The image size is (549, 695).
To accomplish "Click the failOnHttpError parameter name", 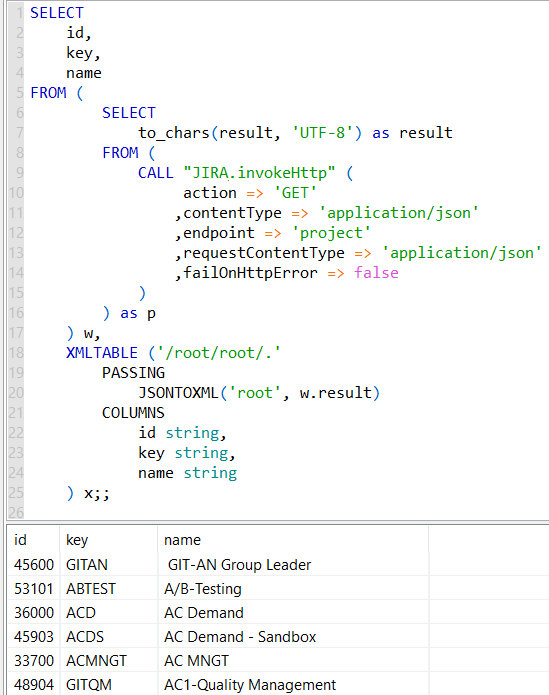I will (250, 273).
